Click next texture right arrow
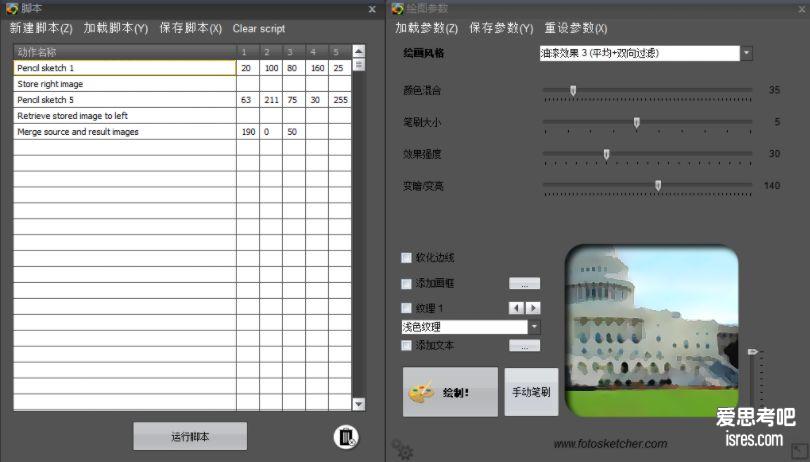Image resolution: width=810 pixels, height=462 pixels. pyautogui.click(x=533, y=308)
